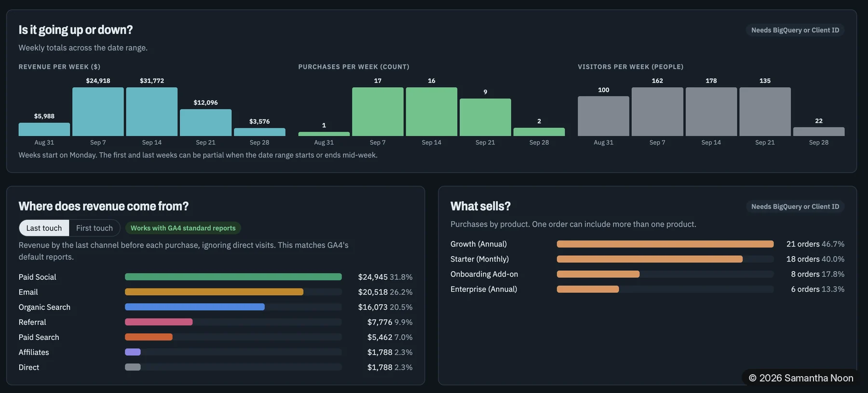Click the Sep 28 purchases bar showing 2

(x=539, y=131)
